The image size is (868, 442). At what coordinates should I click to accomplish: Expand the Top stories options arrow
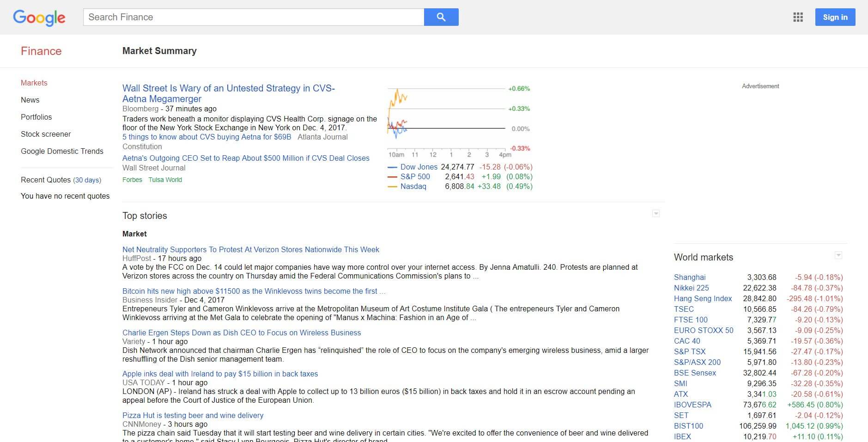(656, 213)
